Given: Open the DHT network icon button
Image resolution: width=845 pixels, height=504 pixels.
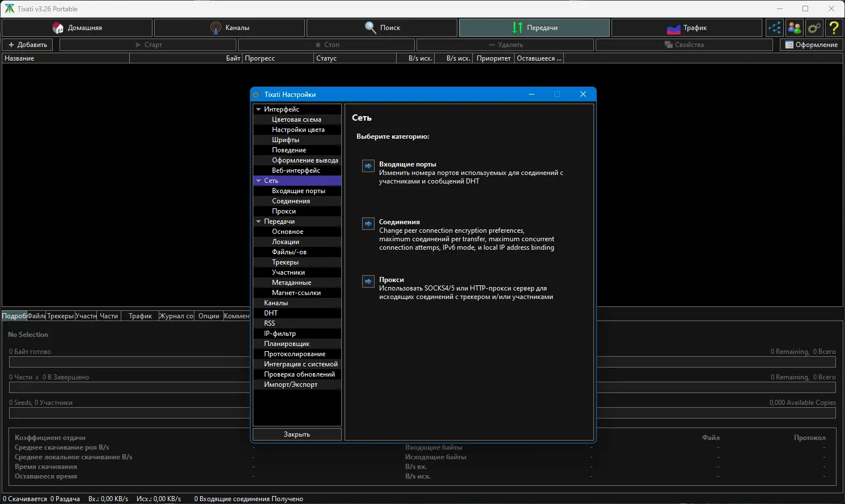Looking at the screenshot, I should point(774,28).
